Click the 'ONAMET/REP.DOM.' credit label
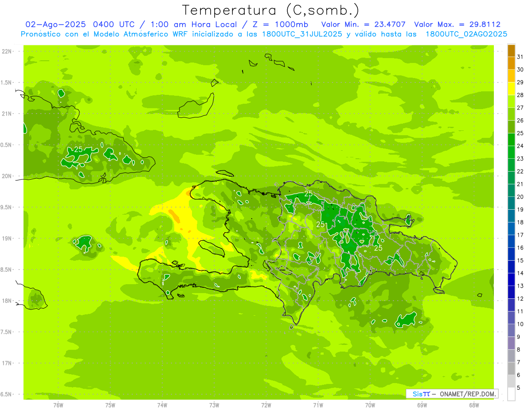The width and height of the screenshot is (532, 411). pyautogui.click(x=468, y=394)
